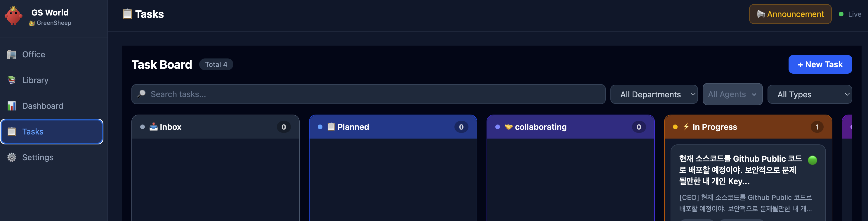Click the collaborating handshake icon
This screenshot has height=221, width=868.
(x=508, y=127)
